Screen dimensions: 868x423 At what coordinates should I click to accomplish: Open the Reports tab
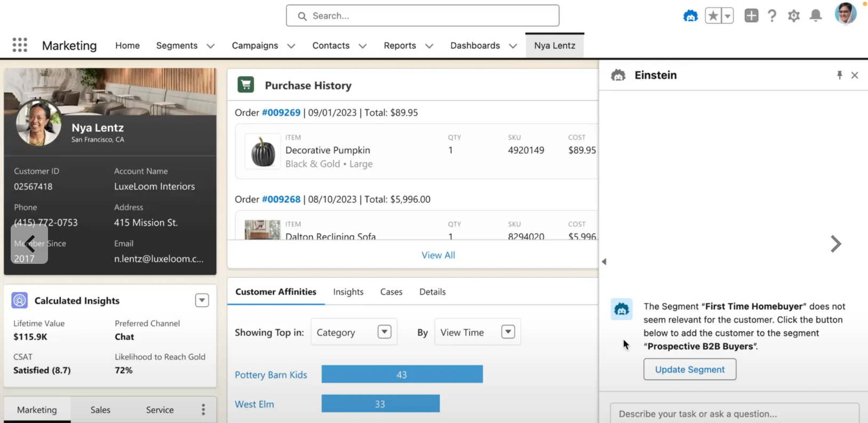click(400, 45)
